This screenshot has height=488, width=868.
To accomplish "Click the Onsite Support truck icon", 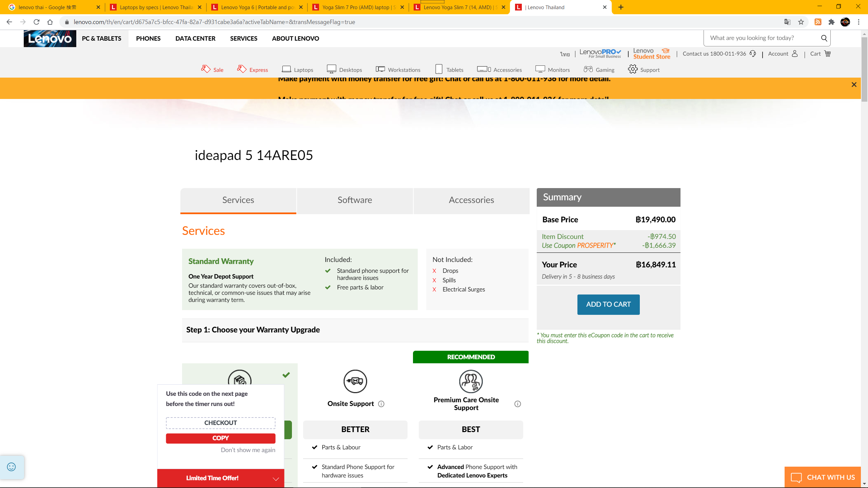I will tap(355, 381).
